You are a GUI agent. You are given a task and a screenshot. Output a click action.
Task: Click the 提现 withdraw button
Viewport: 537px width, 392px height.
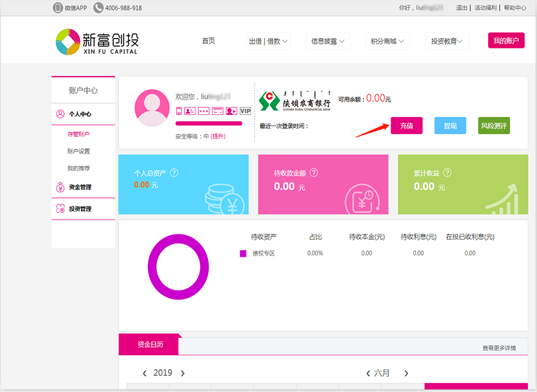point(450,125)
